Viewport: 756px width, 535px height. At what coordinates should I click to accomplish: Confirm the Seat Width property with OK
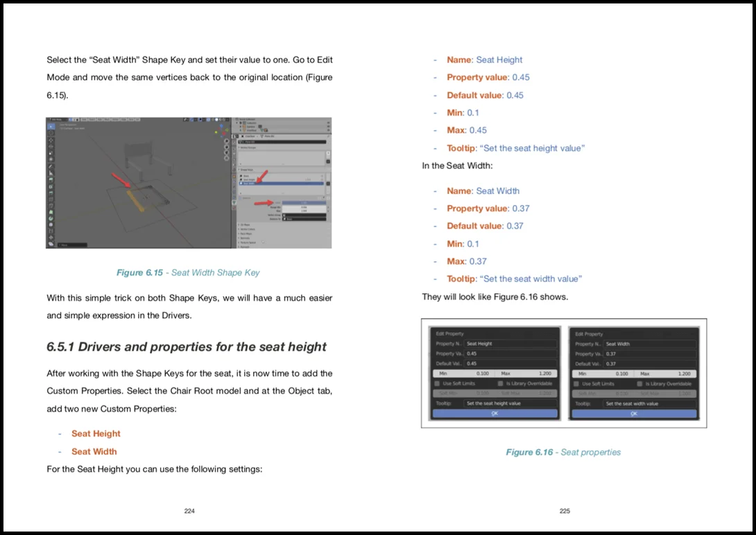click(633, 412)
